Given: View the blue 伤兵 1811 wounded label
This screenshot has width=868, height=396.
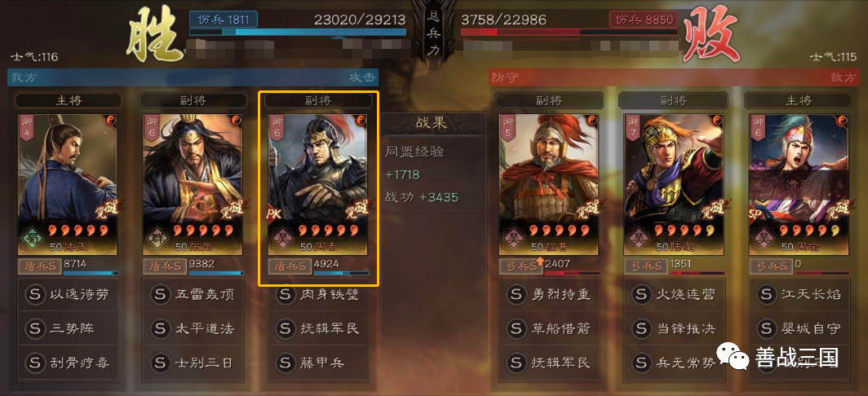Looking at the screenshot, I should pyautogui.click(x=223, y=20).
